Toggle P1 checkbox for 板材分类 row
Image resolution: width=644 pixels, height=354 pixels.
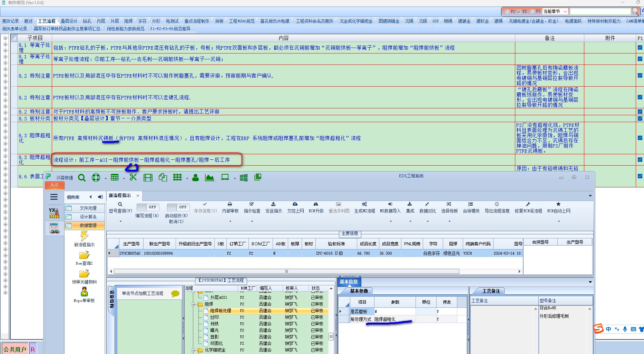click(640, 118)
